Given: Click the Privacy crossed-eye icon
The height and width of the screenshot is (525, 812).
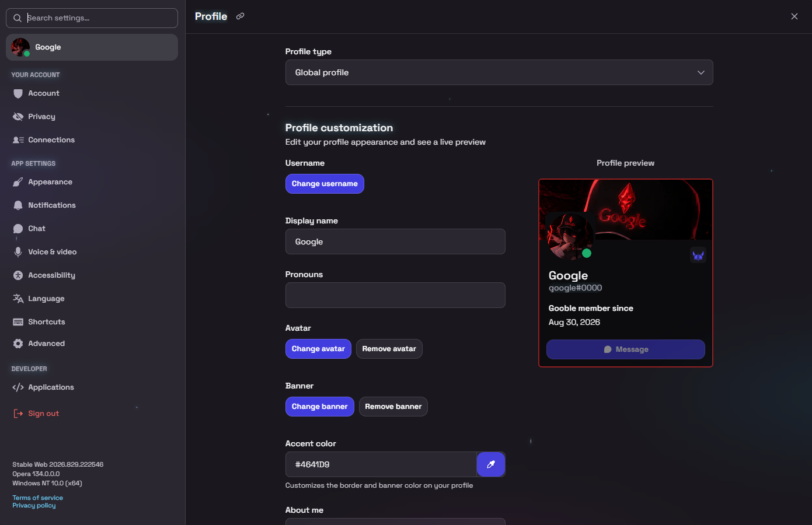Looking at the screenshot, I should pos(18,117).
